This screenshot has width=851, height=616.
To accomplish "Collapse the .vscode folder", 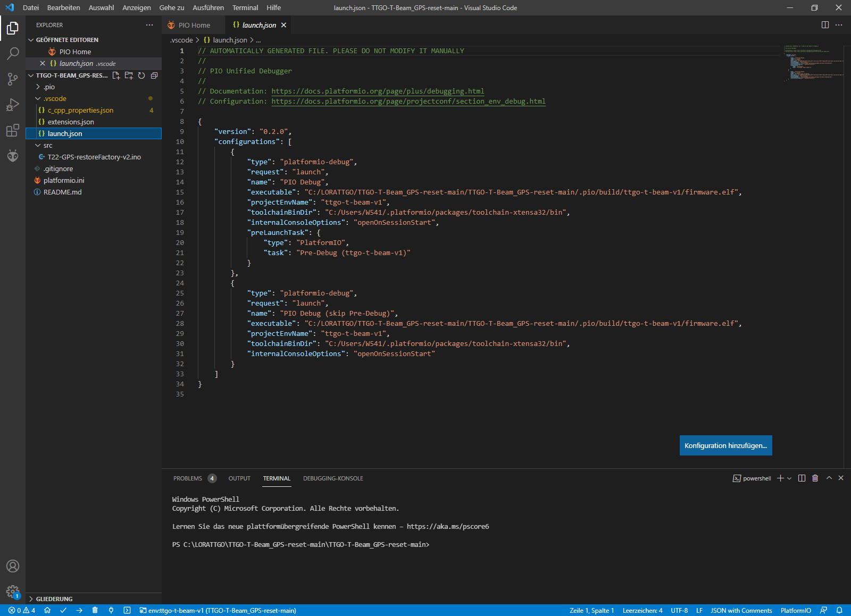I will coord(55,98).
